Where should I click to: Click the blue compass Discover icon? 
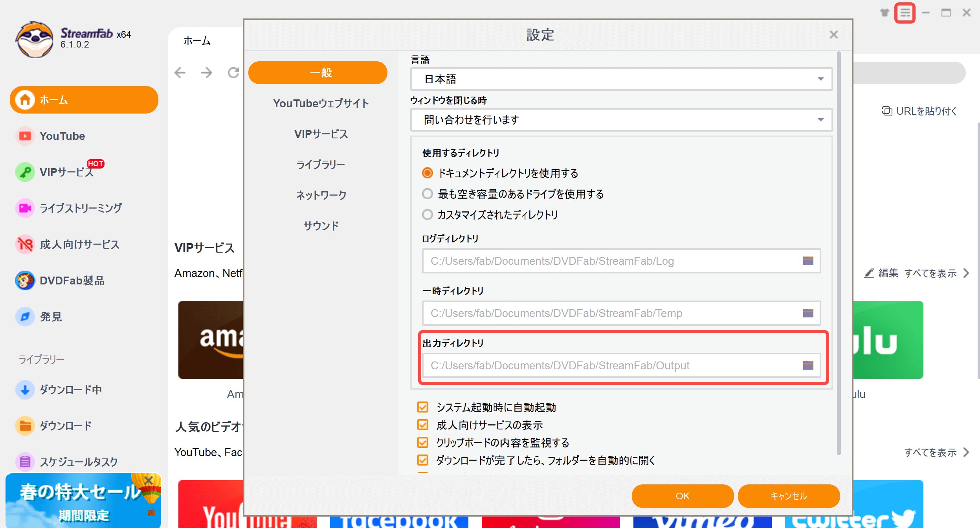[x=25, y=317]
